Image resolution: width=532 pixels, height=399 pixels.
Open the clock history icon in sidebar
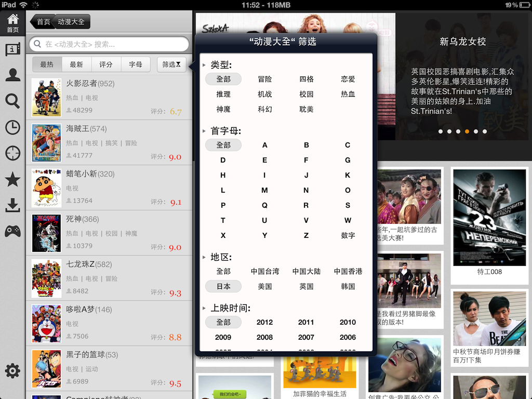[12, 127]
